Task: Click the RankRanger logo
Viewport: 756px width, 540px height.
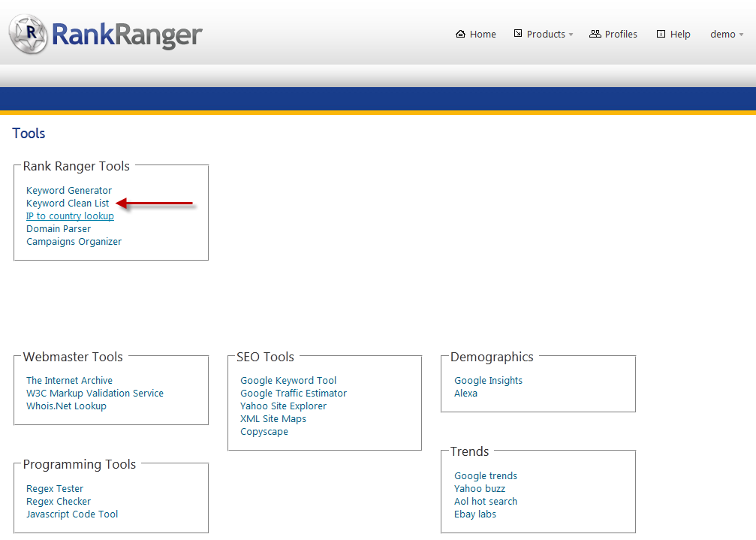Action: [106, 35]
